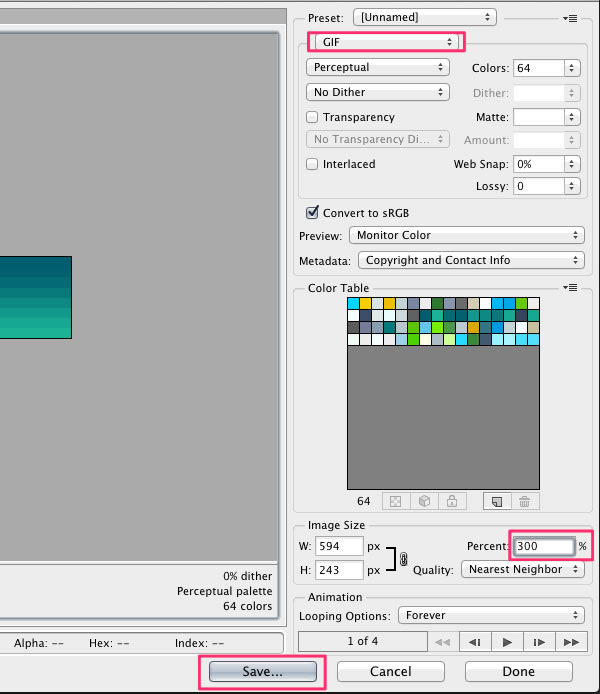600x694 pixels.
Task: Click the add new color icon in Color Table
Action: pyautogui.click(x=497, y=501)
